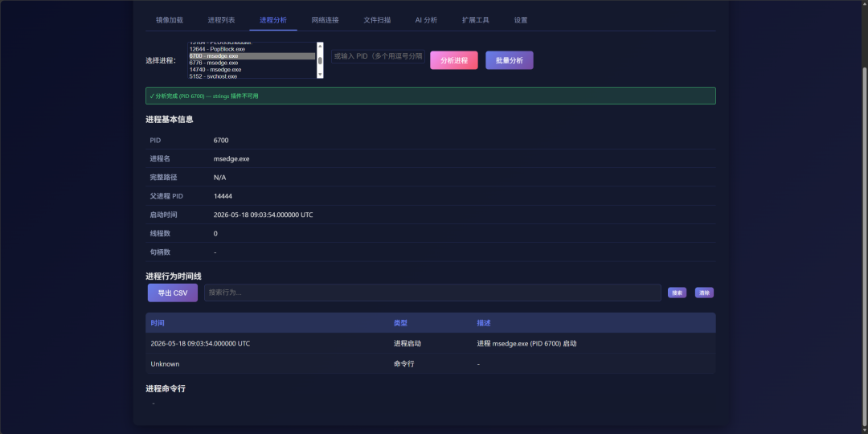Click the green 分析完成 status banner
868x434 pixels.
click(x=431, y=96)
